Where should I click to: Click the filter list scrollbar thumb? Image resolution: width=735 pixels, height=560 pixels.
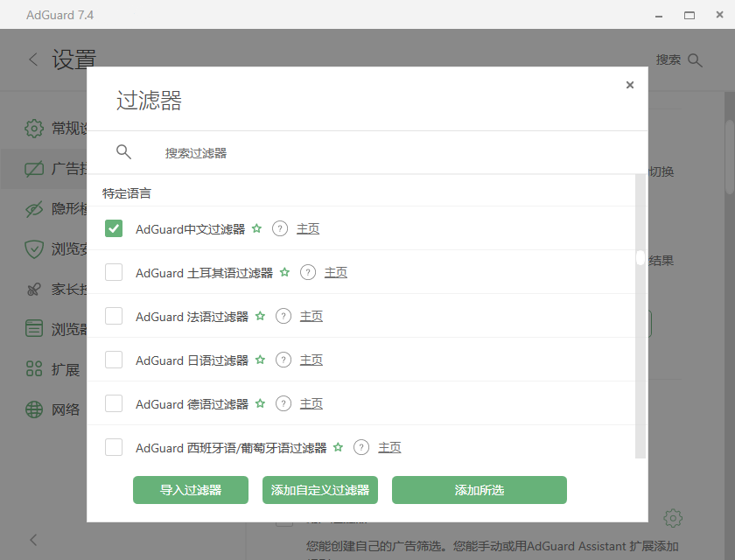click(x=640, y=258)
